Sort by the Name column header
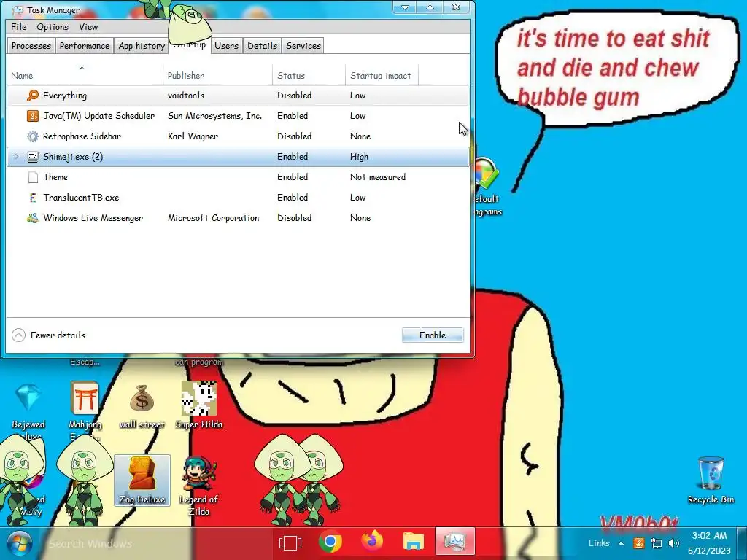This screenshot has width=747, height=560. click(x=85, y=75)
